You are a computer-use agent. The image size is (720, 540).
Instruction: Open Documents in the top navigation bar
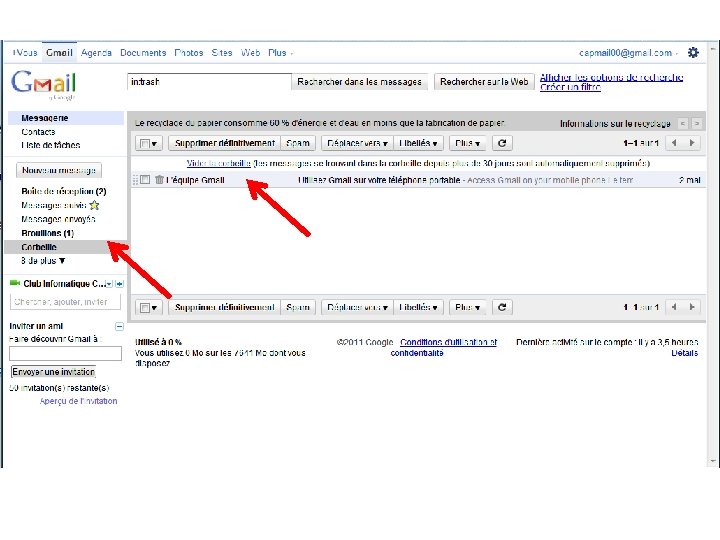click(143, 53)
